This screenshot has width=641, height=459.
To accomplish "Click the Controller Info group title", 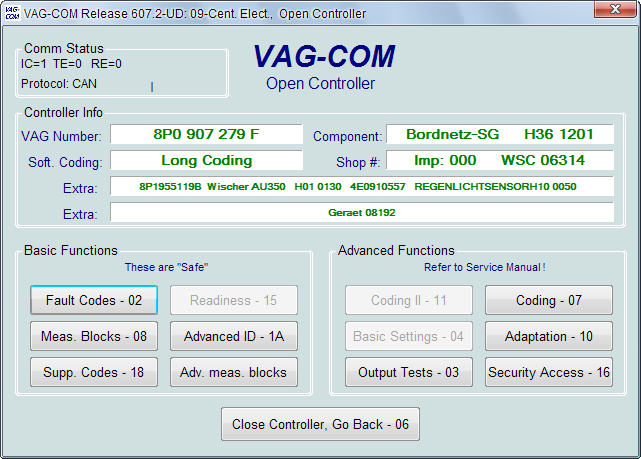I will pos(63,112).
